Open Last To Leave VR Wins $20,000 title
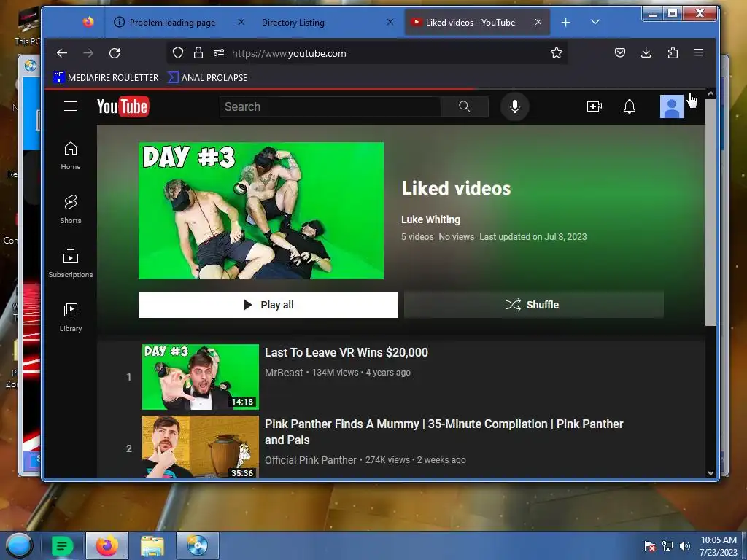This screenshot has height=560, width=747. (347, 352)
